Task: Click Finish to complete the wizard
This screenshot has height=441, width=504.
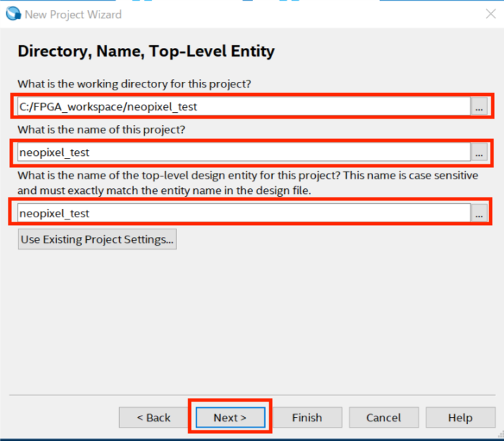Action: point(307,418)
